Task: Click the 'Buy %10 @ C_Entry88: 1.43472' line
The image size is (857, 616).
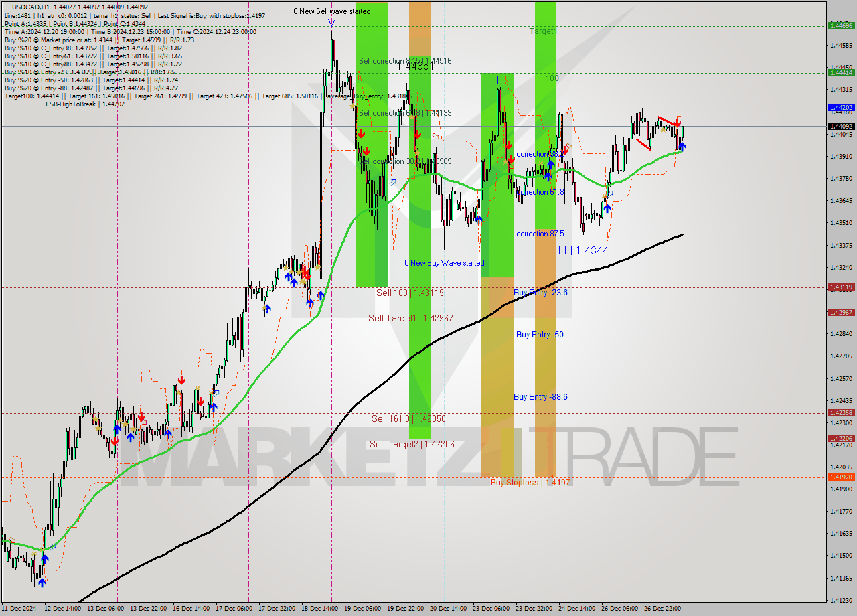Action: coord(93,64)
